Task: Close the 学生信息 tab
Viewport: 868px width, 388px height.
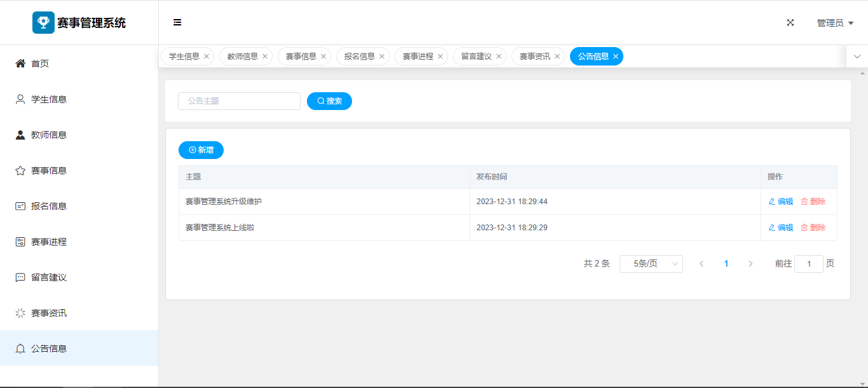Action: [207, 57]
